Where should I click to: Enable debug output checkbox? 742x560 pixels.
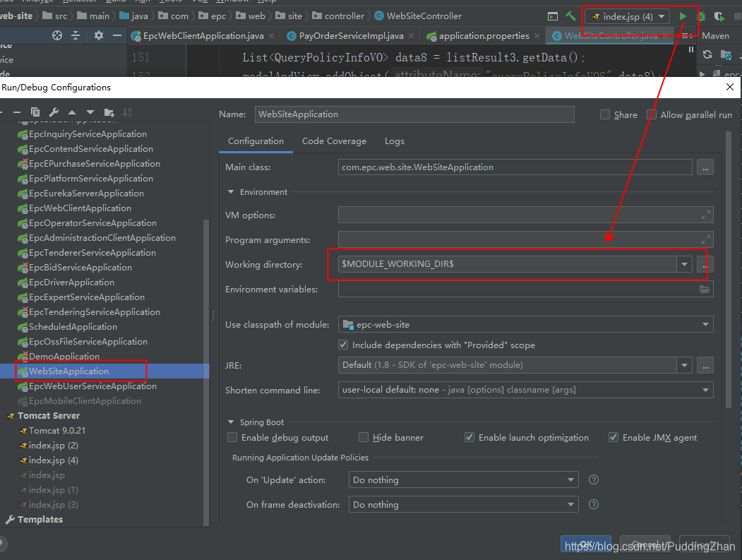pos(232,437)
